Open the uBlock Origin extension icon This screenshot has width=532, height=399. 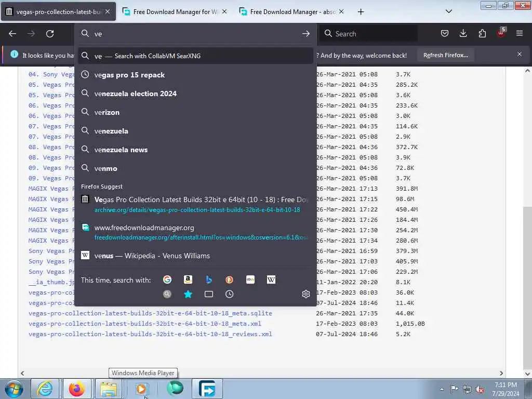501,33
